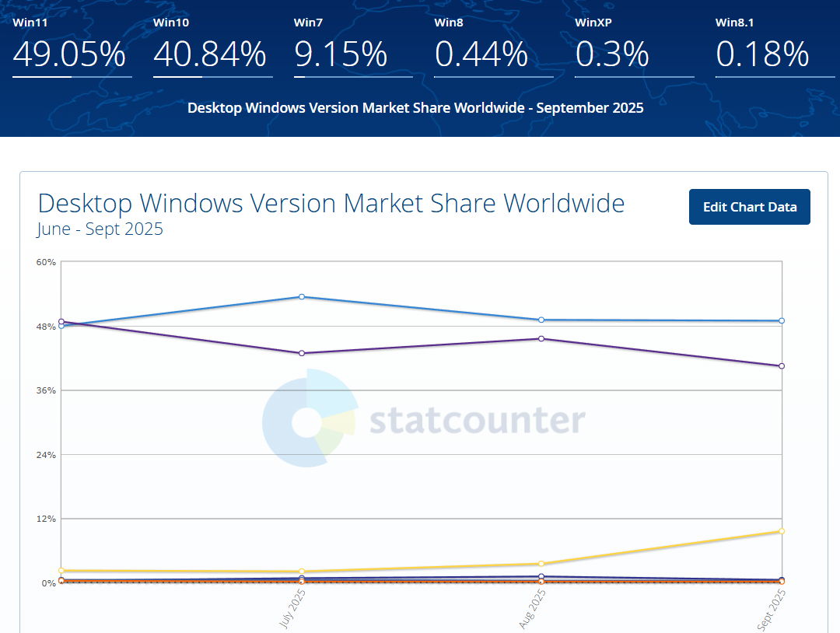Click the WinXP 0.3% statistic
This screenshot has height=633, width=840.
pos(612,54)
